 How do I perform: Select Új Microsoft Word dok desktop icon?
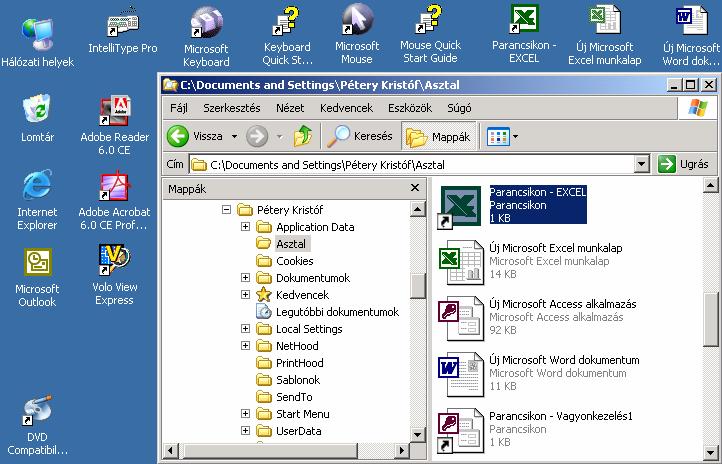coord(691,36)
